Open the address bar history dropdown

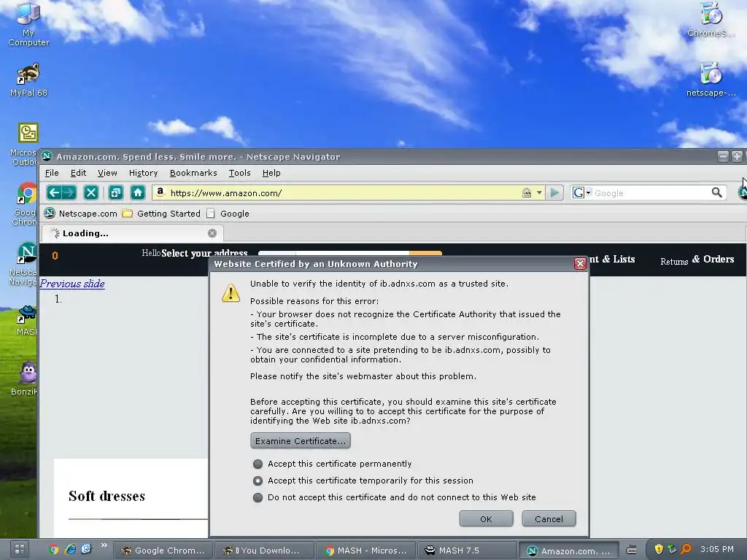point(539,192)
